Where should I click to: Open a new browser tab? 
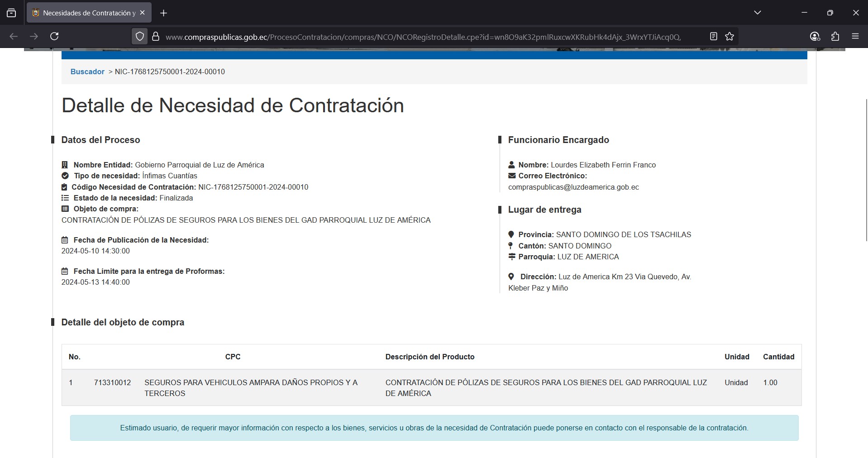pos(164,13)
